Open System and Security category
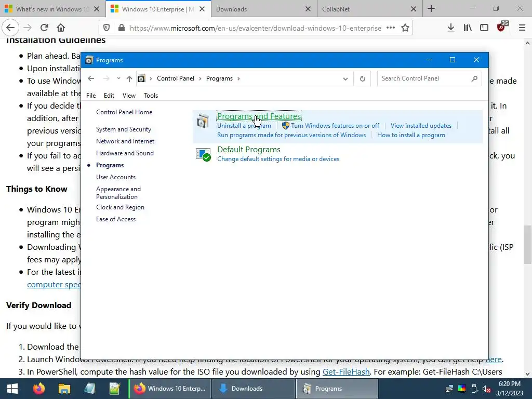 (124, 129)
